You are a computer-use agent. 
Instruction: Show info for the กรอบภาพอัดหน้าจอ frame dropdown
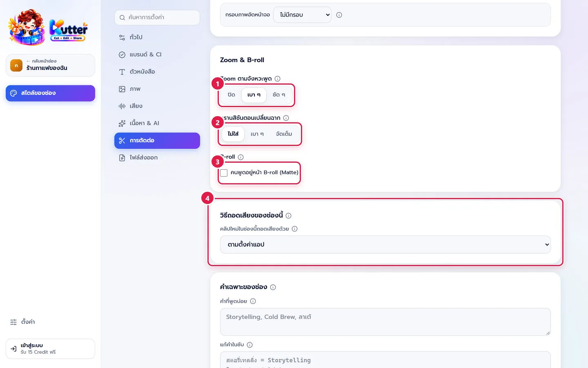(x=339, y=15)
